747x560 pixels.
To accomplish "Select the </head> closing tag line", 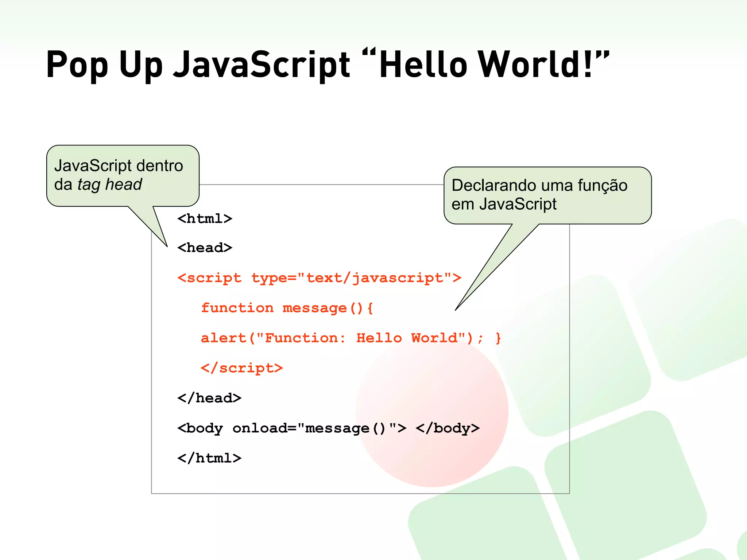I will point(209,398).
